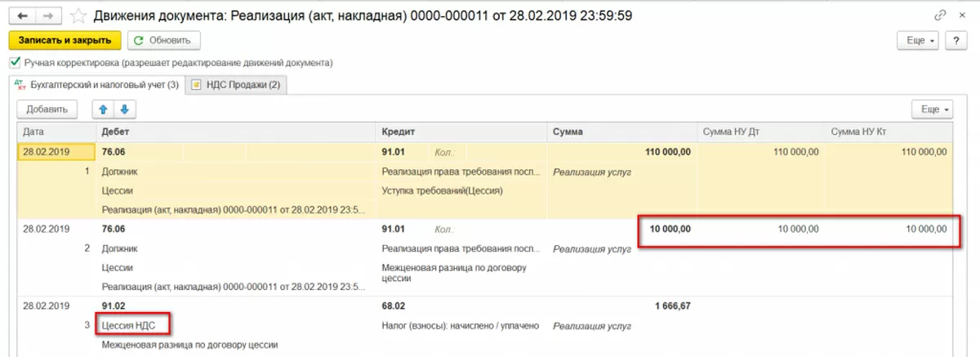
Task: Expand the table Еще dropdown menu
Action: click(933, 109)
